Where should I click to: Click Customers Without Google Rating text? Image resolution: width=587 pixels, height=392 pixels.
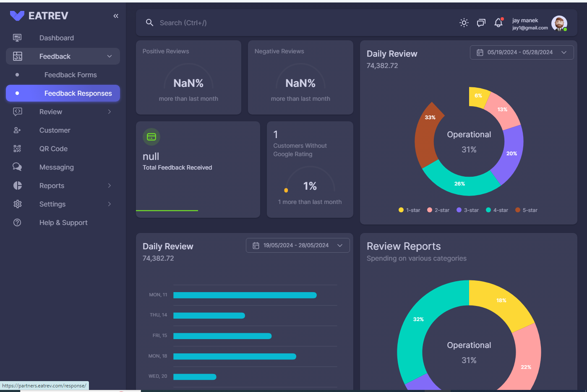tap(300, 150)
